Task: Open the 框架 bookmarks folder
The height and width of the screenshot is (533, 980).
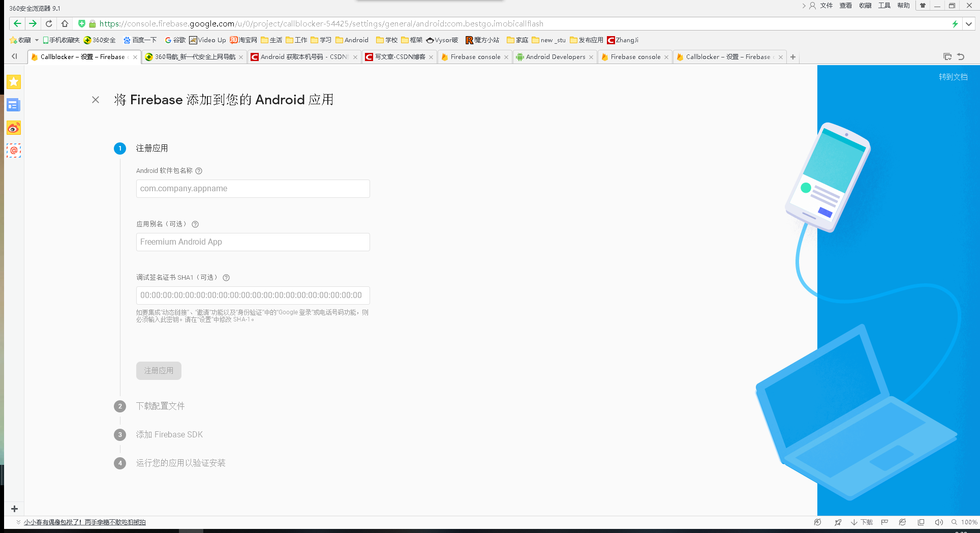Action: coord(412,40)
